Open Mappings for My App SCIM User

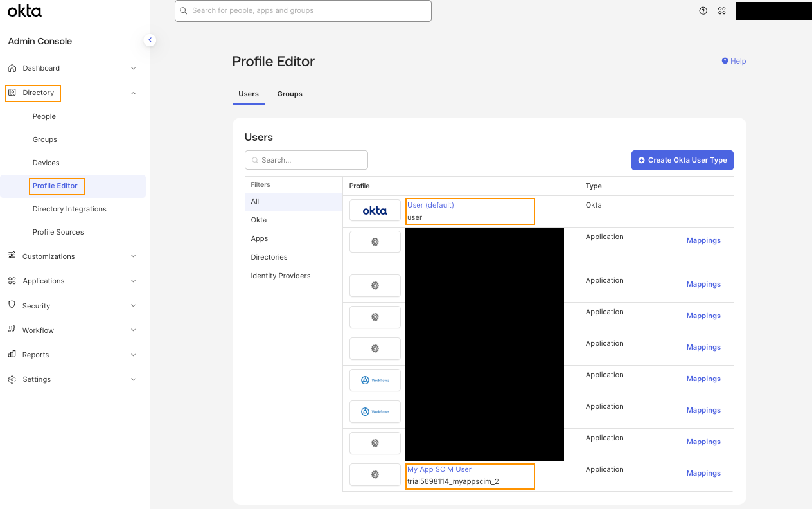[x=703, y=473]
